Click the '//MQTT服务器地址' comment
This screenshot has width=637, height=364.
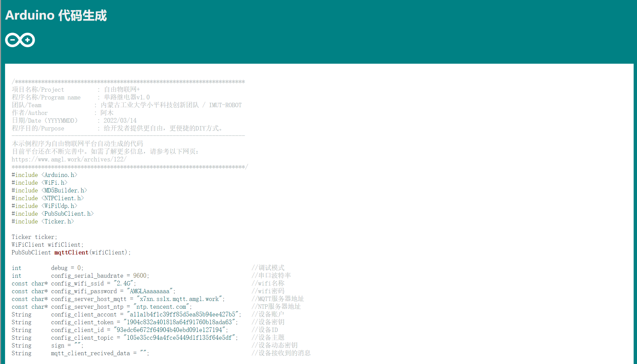(278, 299)
